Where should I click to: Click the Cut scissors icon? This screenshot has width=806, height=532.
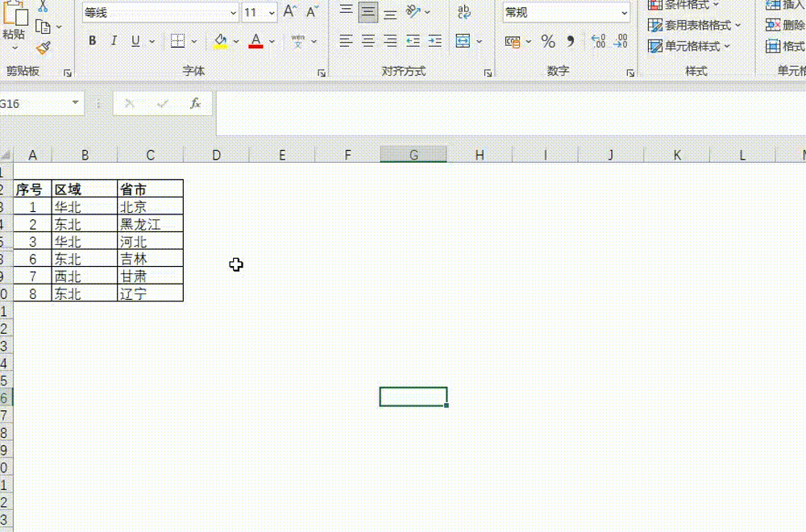pos(43,6)
